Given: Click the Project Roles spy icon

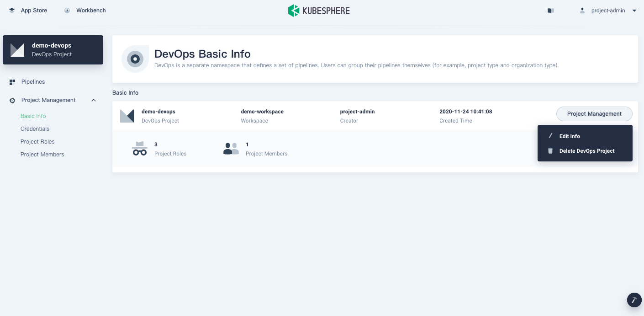Looking at the screenshot, I should pyautogui.click(x=140, y=149).
